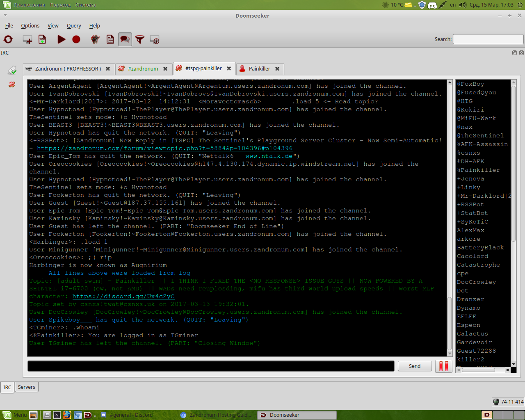Image resolution: width=525 pixels, height=420 pixels.
Task: Focus the Search field in toolbar
Action: 488,39
